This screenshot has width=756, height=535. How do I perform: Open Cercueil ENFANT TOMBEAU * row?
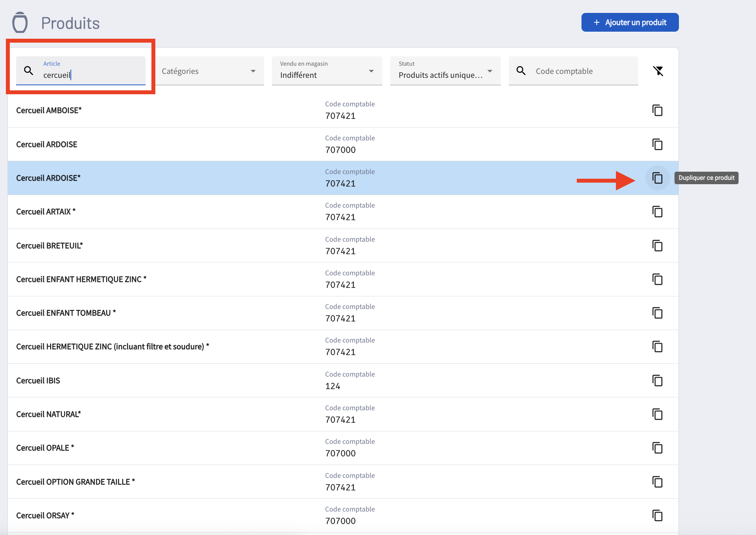pos(343,313)
